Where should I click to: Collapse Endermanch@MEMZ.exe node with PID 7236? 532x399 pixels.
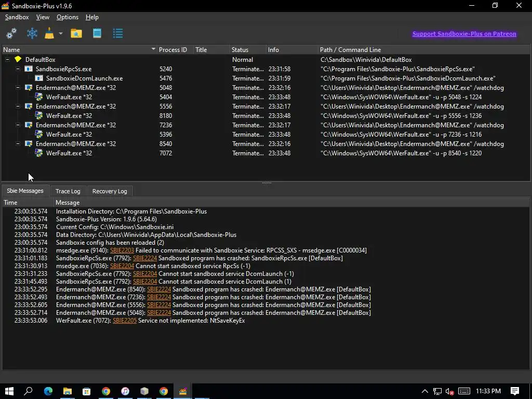click(x=18, y=125)
